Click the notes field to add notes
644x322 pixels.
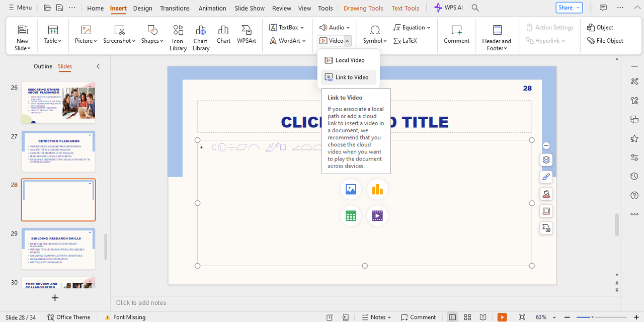pos(366,302)
